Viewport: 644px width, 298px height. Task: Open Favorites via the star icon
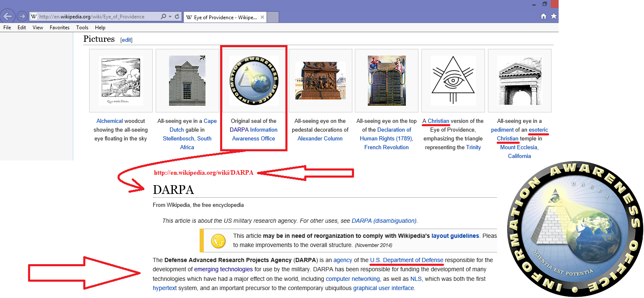click(554, 16)
